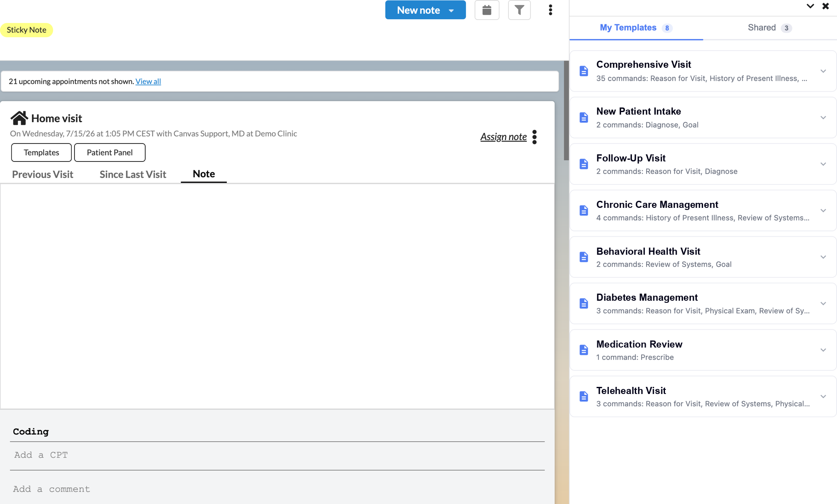Expand the Comprehensive Visit template

point(823,71)
